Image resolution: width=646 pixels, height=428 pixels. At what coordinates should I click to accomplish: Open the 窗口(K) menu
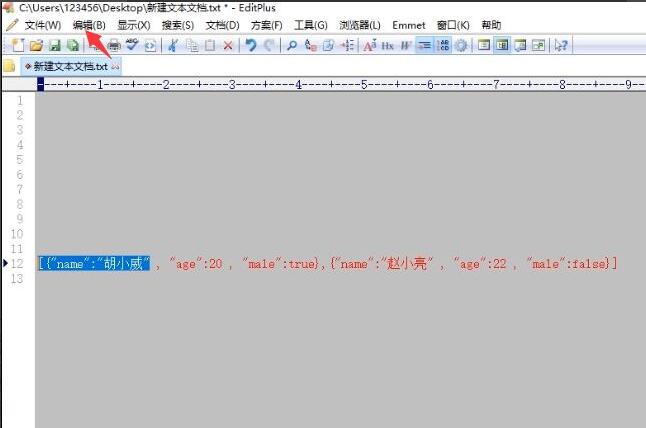click(453, 25)
